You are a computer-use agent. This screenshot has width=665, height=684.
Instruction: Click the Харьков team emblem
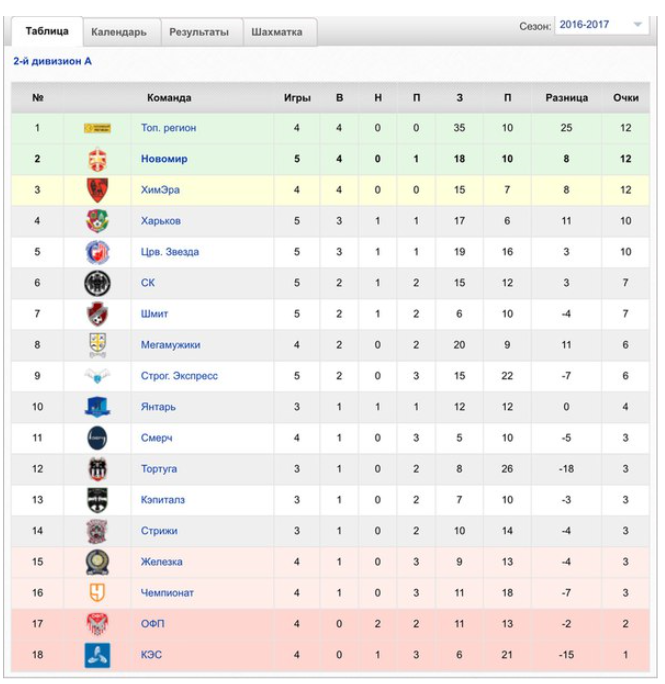[97, 221]
